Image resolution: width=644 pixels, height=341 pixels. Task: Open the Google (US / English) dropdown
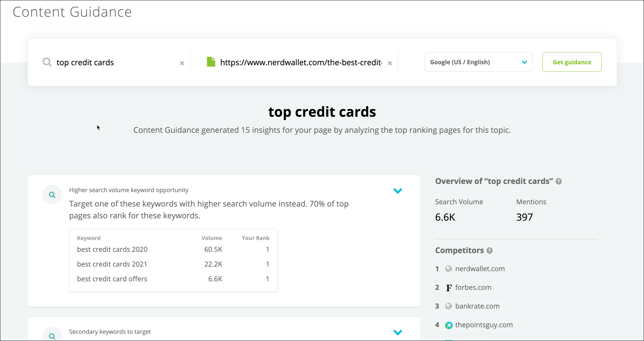478,62
